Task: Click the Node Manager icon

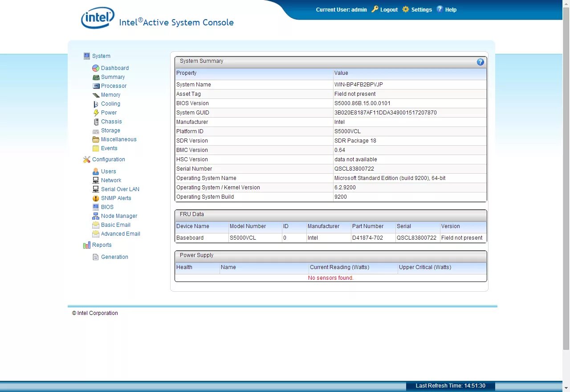Action: [x=96, y=216]
